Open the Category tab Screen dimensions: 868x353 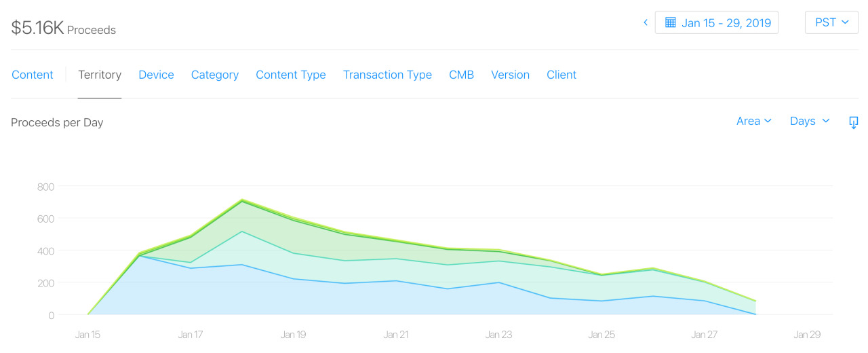[215, 75]
